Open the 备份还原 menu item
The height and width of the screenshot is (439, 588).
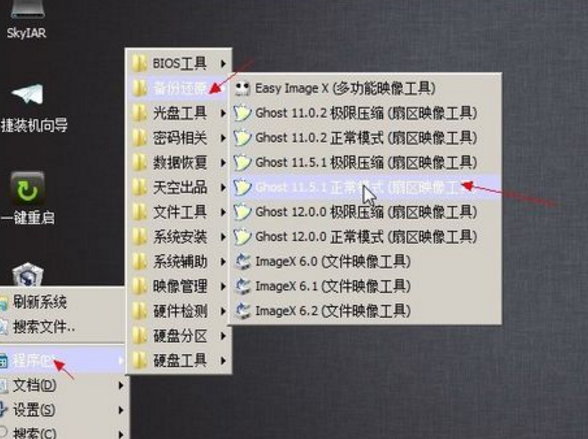pos(179,88)
